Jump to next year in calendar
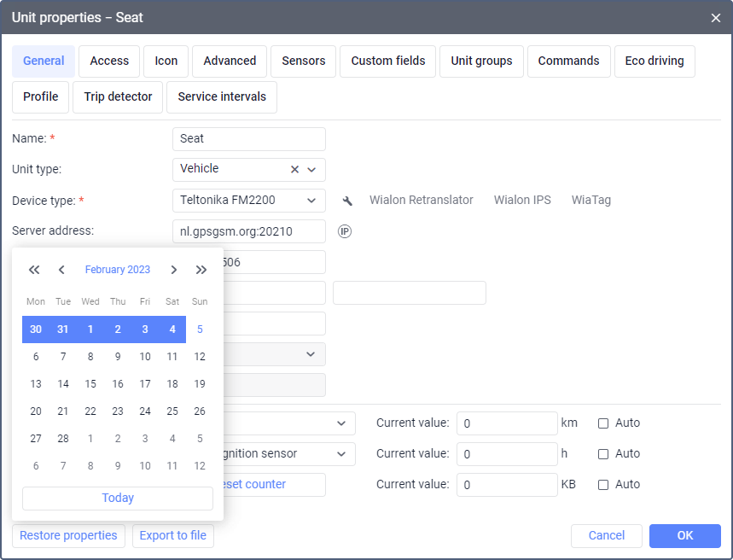The image size is (733, 560). (x=201, y=270)
